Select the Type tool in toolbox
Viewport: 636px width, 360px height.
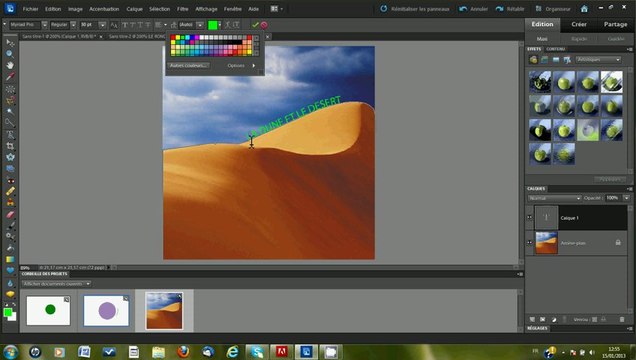click(x=10, y=135)
